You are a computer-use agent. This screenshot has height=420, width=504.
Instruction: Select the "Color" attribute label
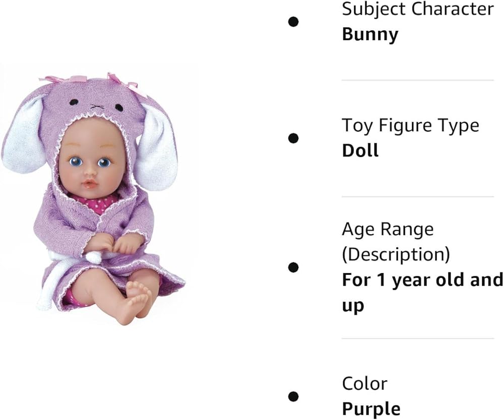click(x=365, y=383)
